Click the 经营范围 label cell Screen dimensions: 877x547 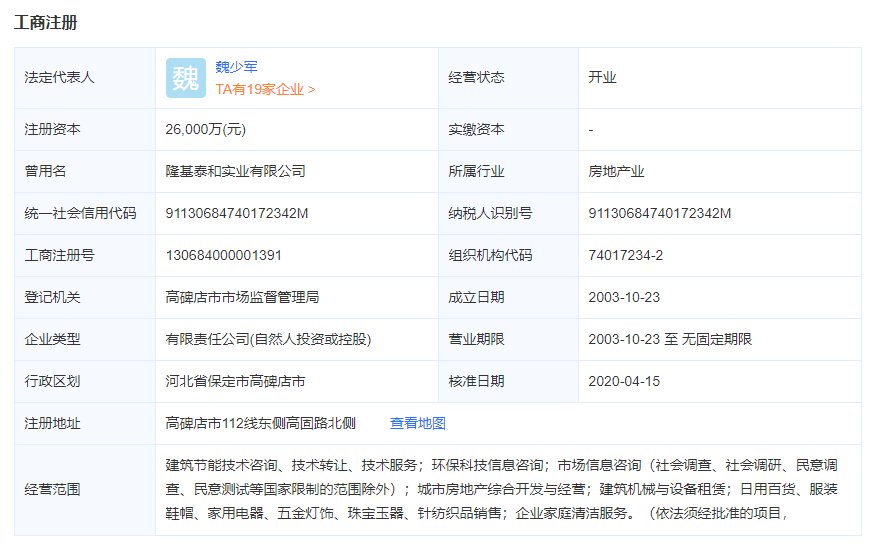click(x=85, y=490)
